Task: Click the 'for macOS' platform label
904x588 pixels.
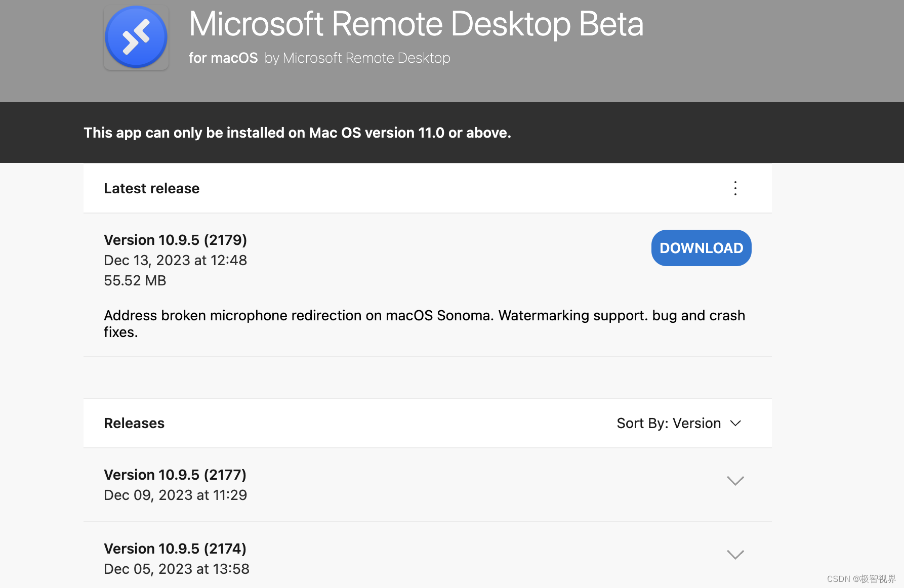Action: pos(223,58)
